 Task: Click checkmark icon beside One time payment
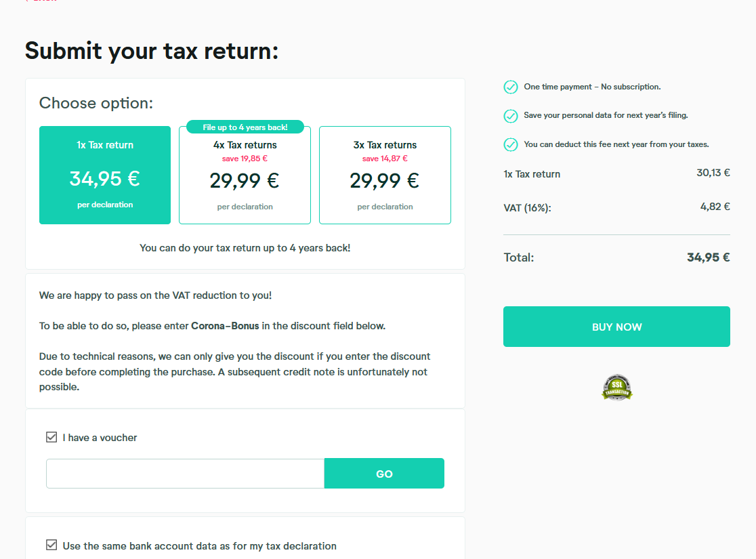coord(511,87)
